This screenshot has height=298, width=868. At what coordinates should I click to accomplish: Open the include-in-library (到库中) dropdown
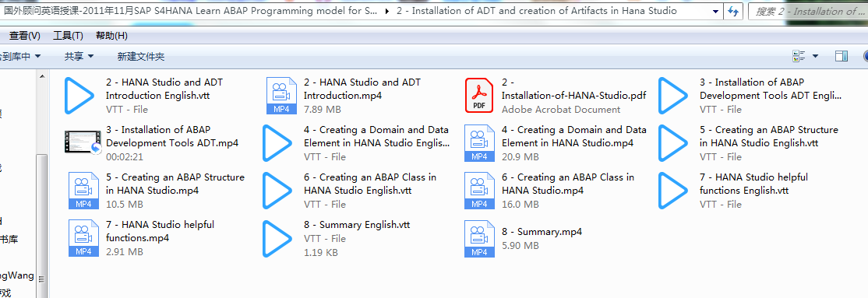coord(20,56)
